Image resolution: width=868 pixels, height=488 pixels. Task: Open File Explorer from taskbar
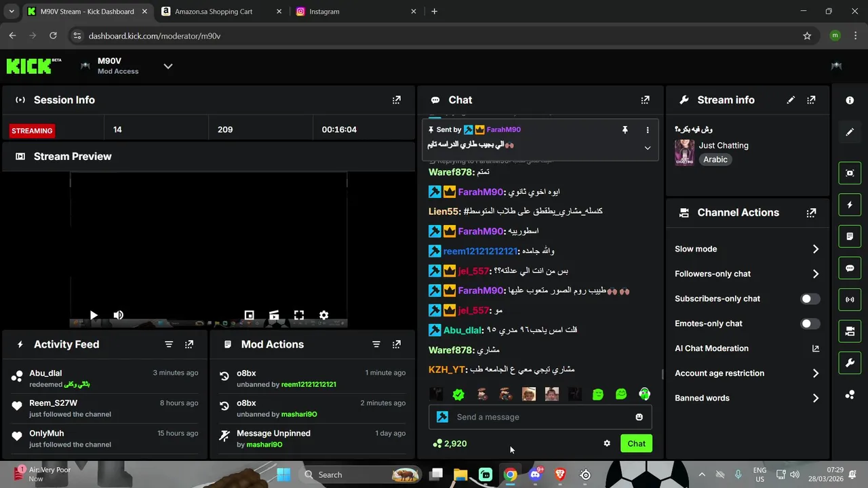pos(460,474)
